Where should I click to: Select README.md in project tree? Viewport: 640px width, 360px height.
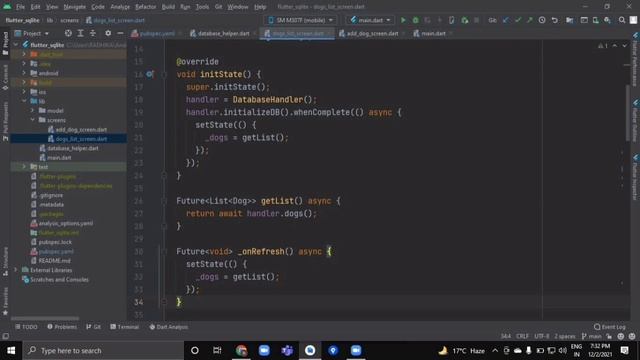(54, 260)
